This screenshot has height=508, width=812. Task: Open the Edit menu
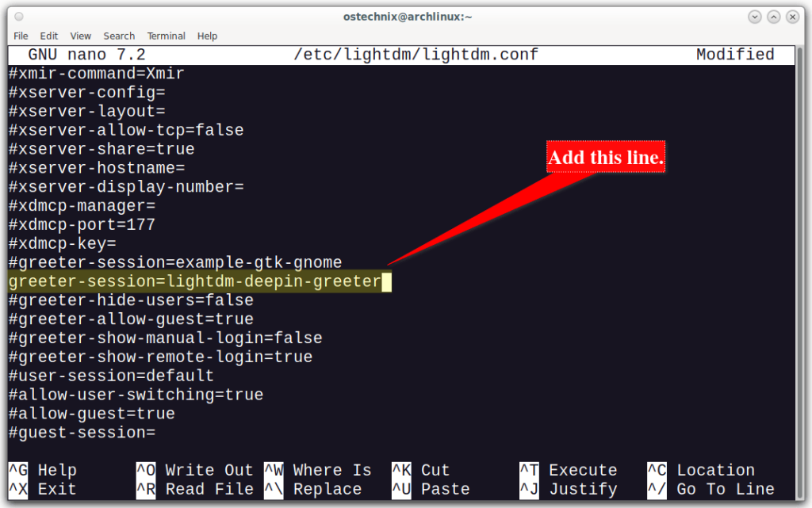point(48,36)
